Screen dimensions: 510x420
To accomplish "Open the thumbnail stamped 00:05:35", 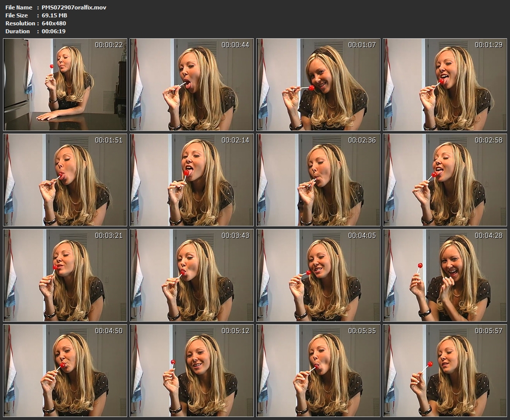I will 318,370.
